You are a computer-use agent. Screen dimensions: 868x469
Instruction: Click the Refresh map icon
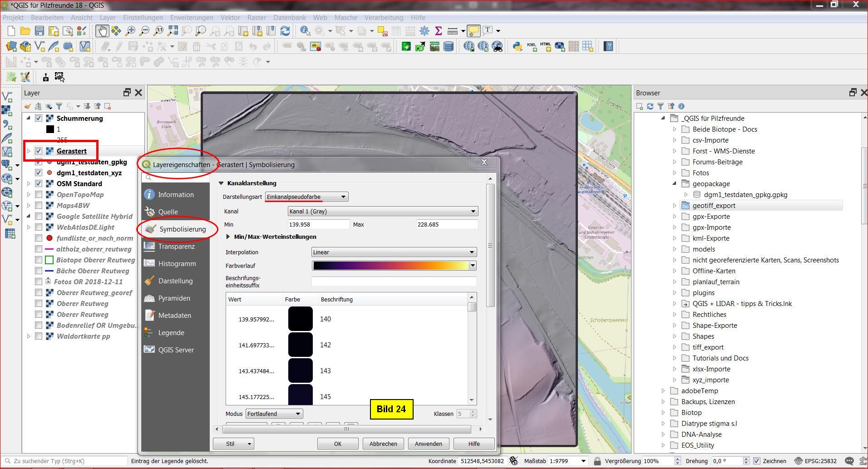(285, 31)
